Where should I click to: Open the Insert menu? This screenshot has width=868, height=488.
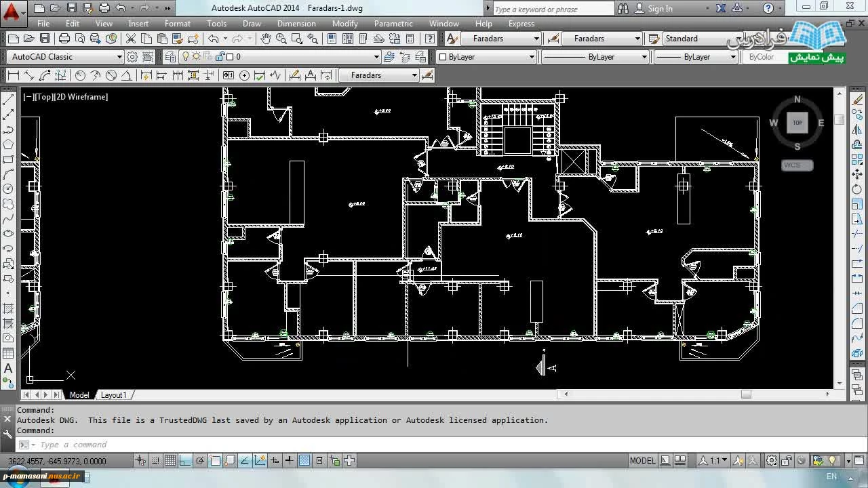[138, 23]
